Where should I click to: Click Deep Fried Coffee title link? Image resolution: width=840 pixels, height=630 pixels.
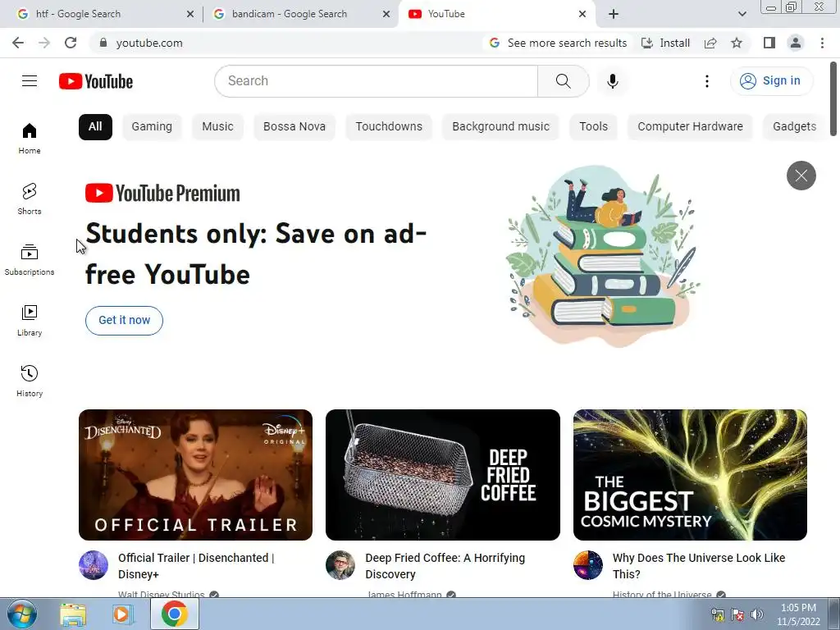click(445, 566)
